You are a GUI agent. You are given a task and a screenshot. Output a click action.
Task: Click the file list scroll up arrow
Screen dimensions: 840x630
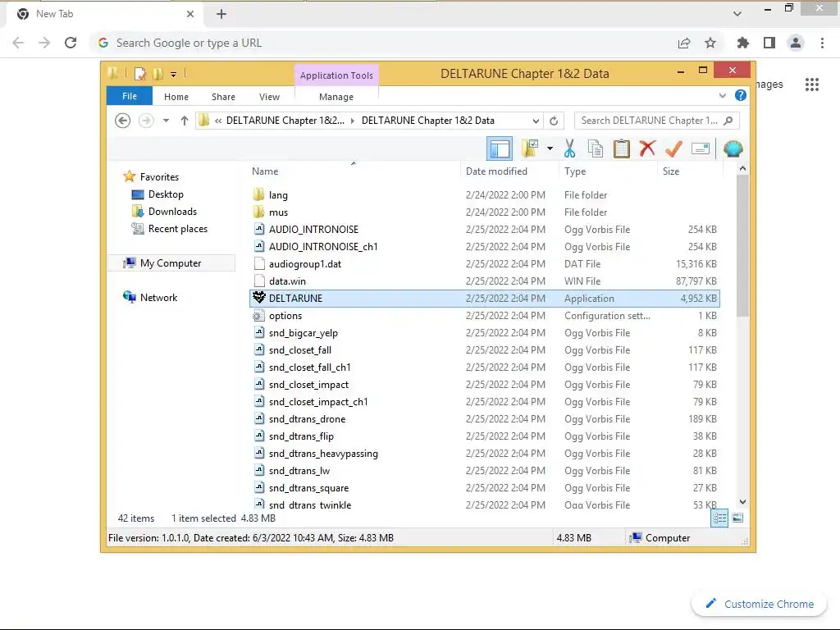742,169
